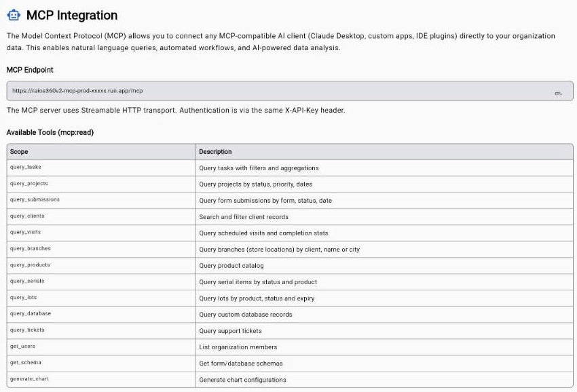Select the query_database scope cell
The image size is (577, 392).
tap(101, 315)
